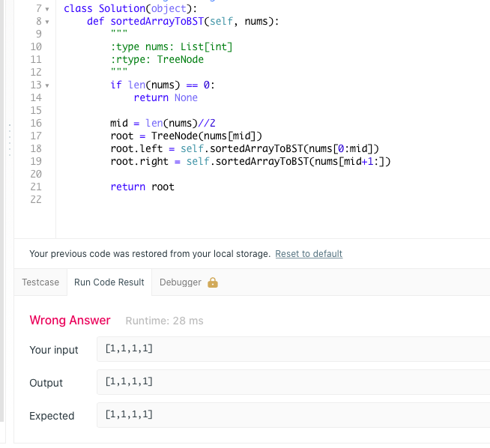Click the 'root = TreeNode(nums[mid])' line
Image resolution: width=490 pixels, height=448 pixels.
click(x=187, y=136)
